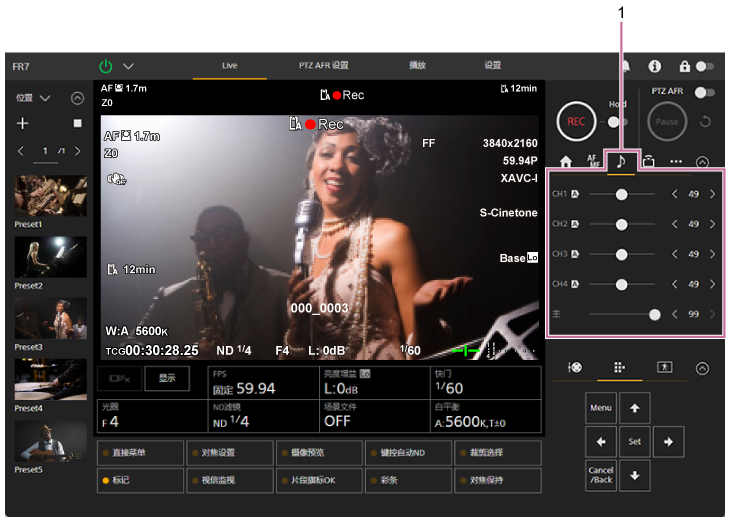Click the information icon in header
730x520 pixels.
(655, 66)
